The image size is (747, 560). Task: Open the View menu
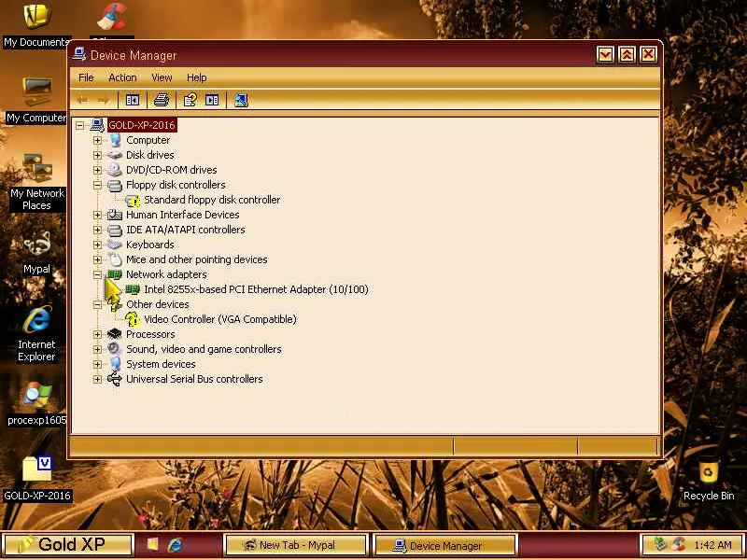[x=162, y=77]
